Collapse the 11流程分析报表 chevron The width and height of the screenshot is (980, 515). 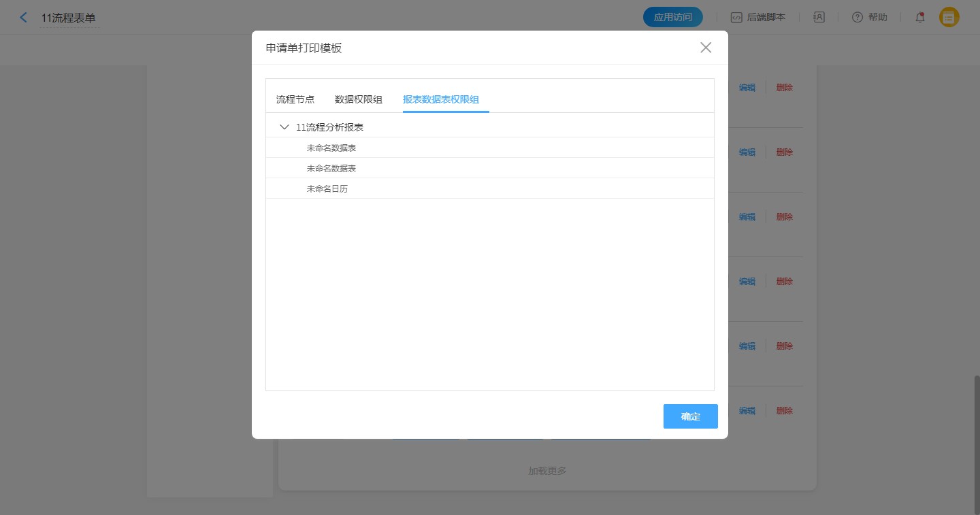(x=284, y=127)
